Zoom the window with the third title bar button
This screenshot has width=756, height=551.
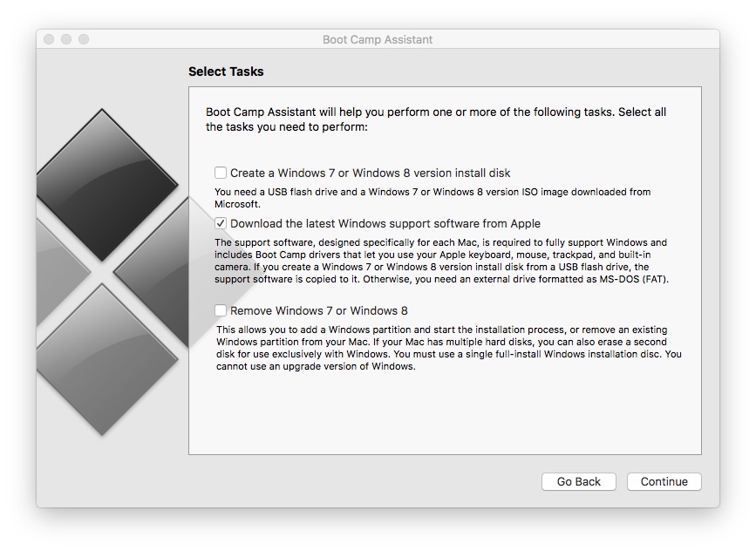coord(84,39)
